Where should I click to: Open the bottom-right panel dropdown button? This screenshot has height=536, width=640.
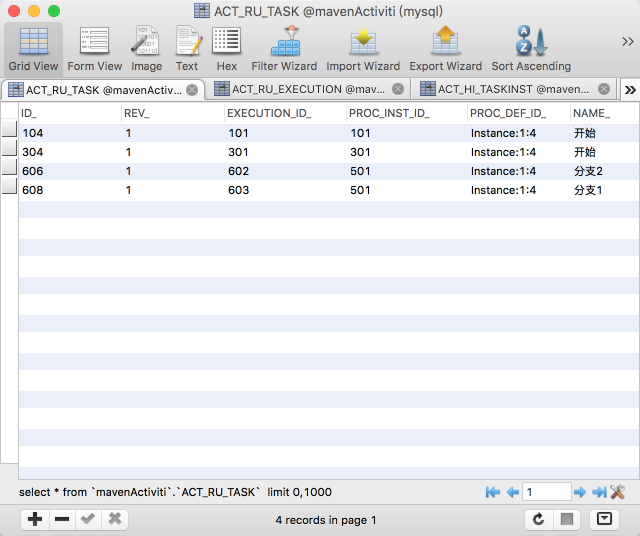click(604, 519)
